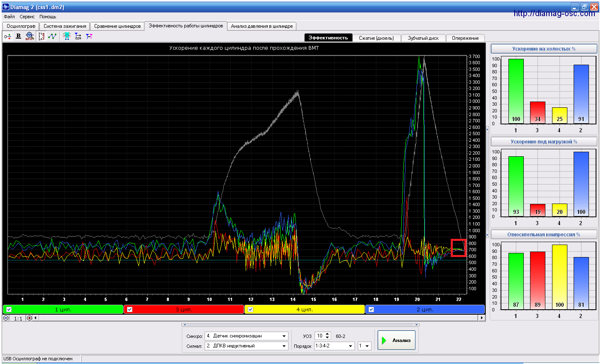This screenshot has width=601, height=364.
Task: Open the Сервис menu
Action: pyautogui.click(x=27, y=17)
